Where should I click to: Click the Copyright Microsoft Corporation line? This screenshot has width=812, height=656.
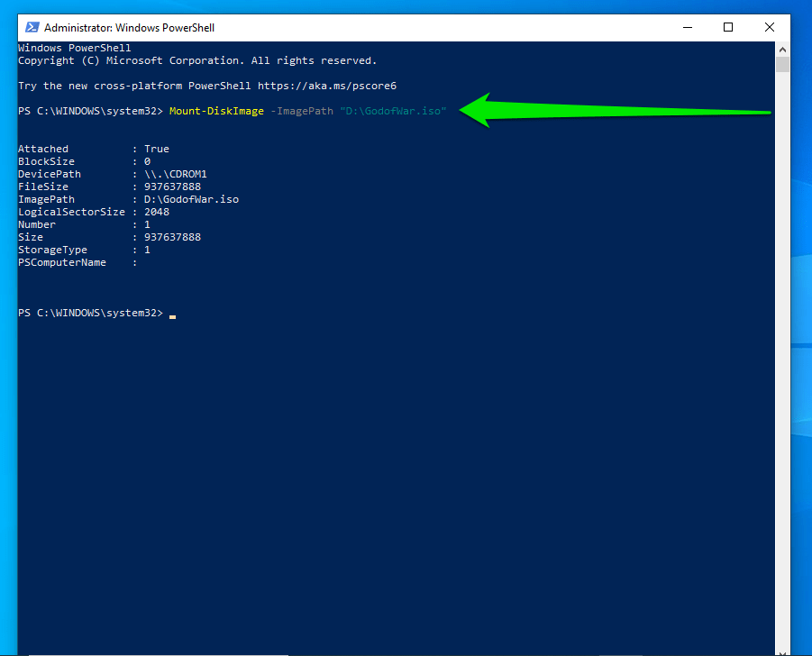197,60
